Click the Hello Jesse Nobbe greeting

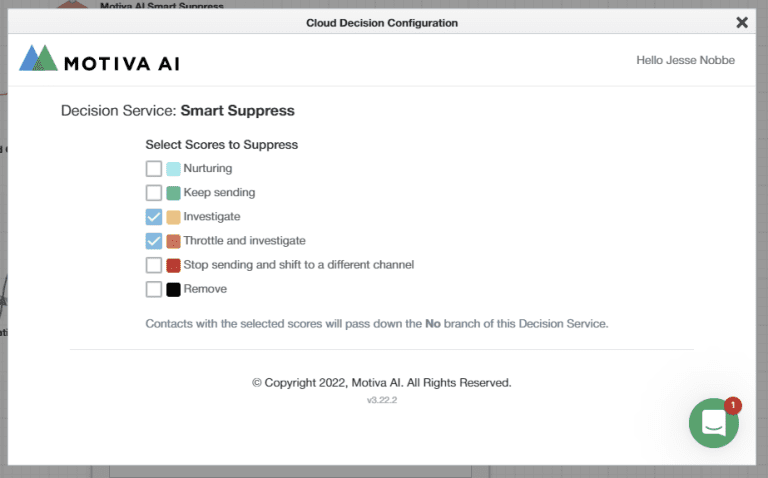click(685, 60)
